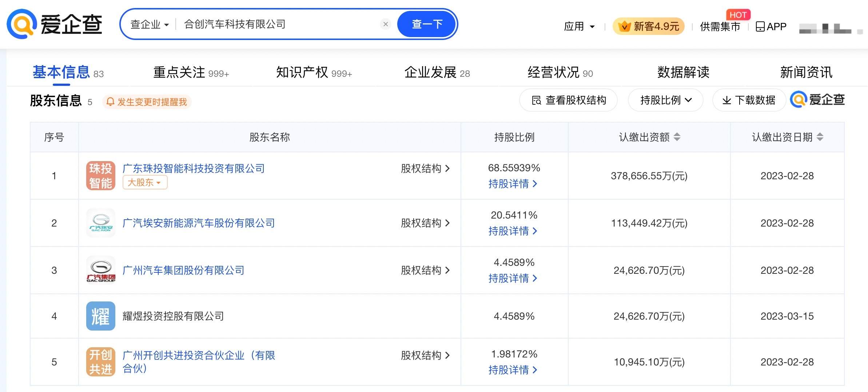Switch to the 知识产权 tab
868x392 pixels.
314,72
